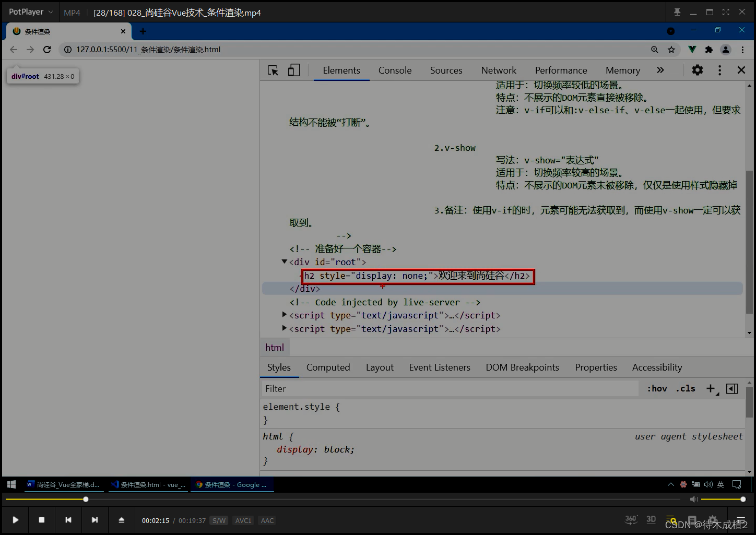Toggle device toolbar in DevTools
This screenshot has width=756, height=535.
(x=294, y=70)
